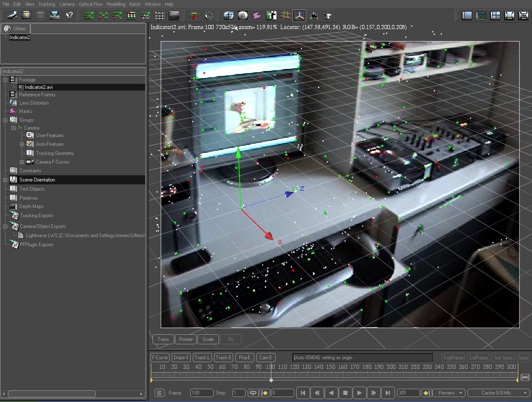Open the Optical Flow menu
The height and width of the screenshot is (402, 532).
coord(91,4)
